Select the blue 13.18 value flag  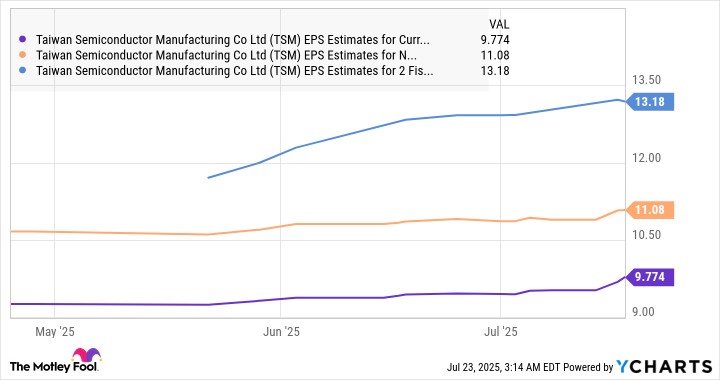coord(650,101)
